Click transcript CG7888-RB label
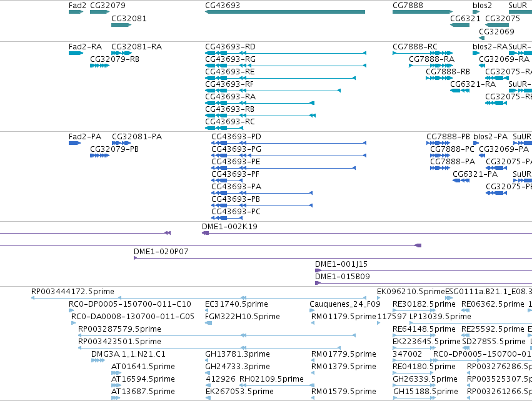532x401 pixels. point(448,72)
